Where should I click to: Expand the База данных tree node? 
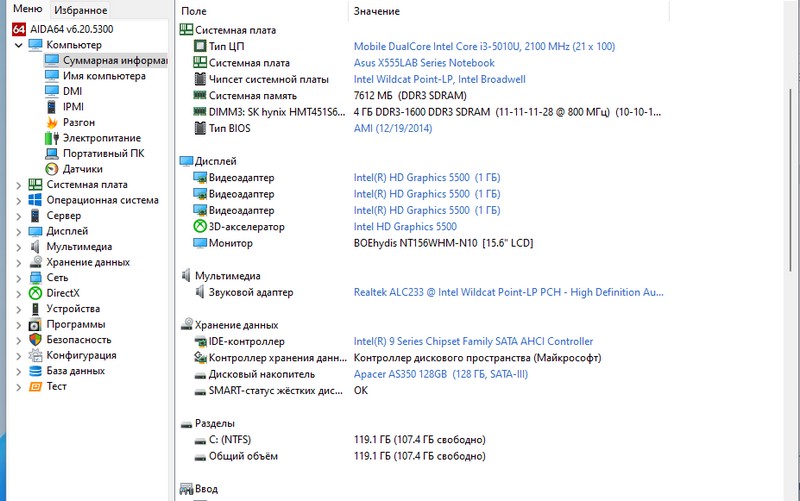(18, 371)
